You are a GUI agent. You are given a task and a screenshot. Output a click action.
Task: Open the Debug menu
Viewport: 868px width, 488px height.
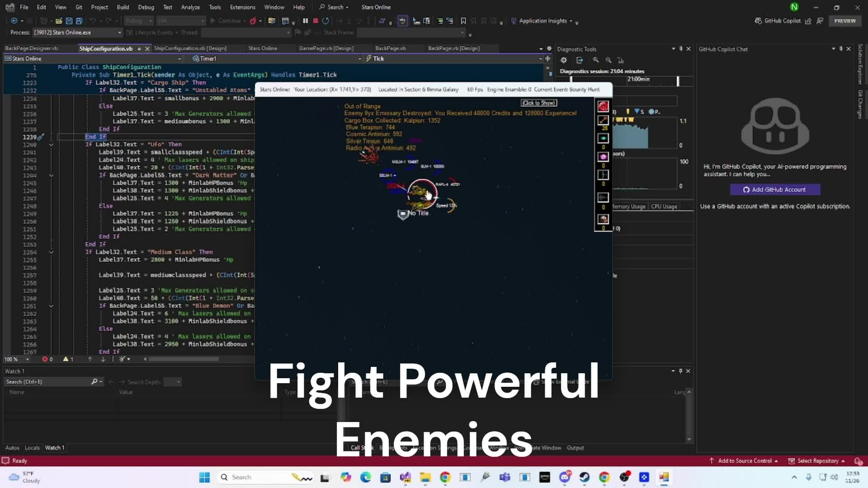[146, 7]
